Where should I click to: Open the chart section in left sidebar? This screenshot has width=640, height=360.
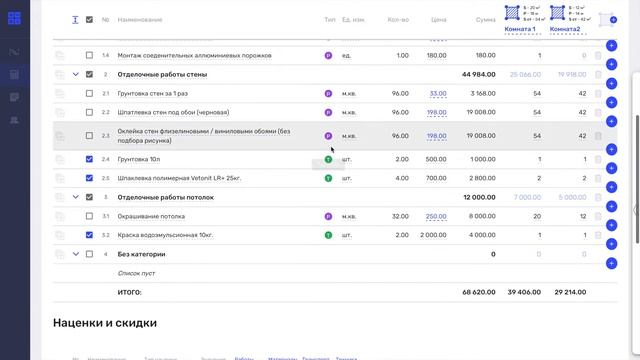(14, 52)
